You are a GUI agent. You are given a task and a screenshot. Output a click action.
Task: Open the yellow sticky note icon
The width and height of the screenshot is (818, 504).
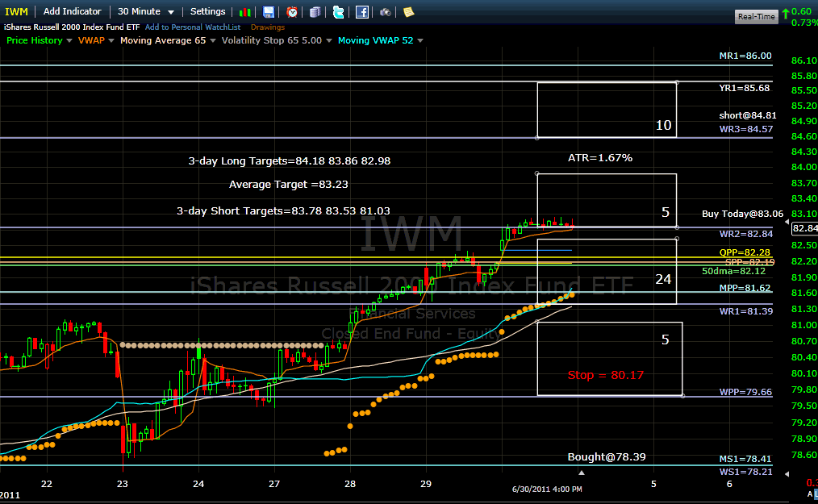point(408,12)
